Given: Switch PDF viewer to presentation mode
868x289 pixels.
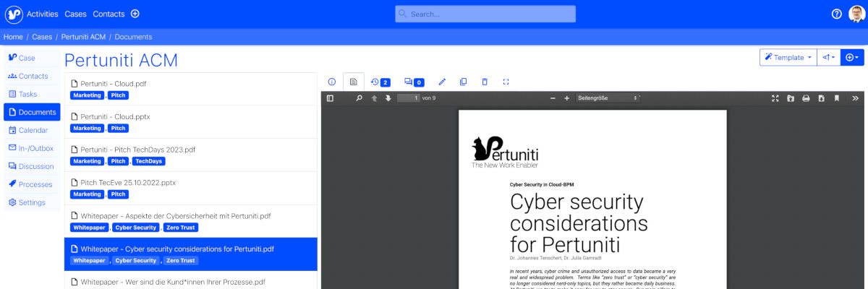Looking at the screenshot, I should (775, 98).
